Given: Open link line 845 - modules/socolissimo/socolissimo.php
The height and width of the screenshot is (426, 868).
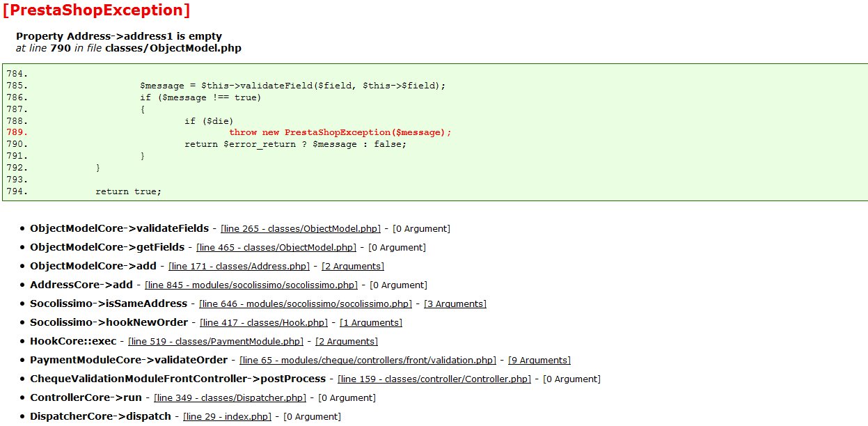Looking at the screenshot, I should [x=251, y=285].
